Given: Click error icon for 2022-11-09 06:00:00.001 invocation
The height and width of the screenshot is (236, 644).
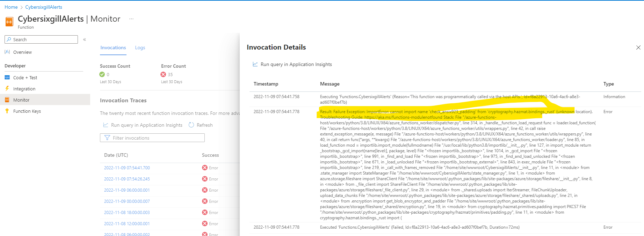Looking at the screenshot, I should (x=205, y=190).
